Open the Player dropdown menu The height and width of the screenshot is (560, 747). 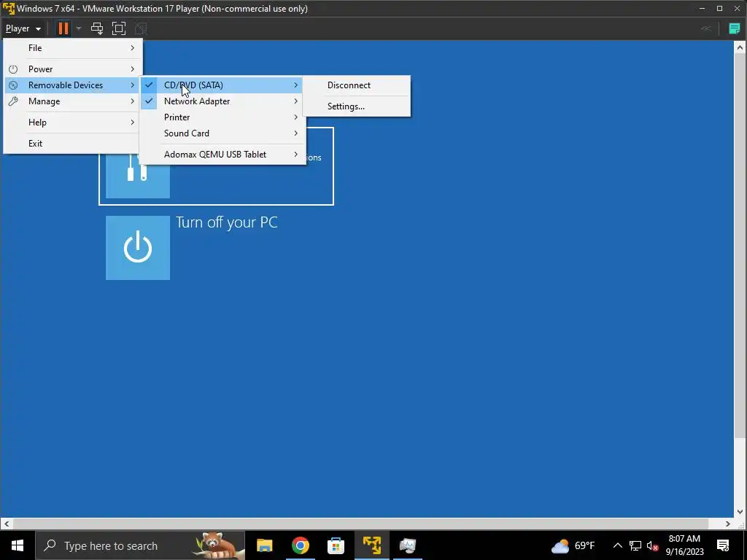(x=23, y=28)
